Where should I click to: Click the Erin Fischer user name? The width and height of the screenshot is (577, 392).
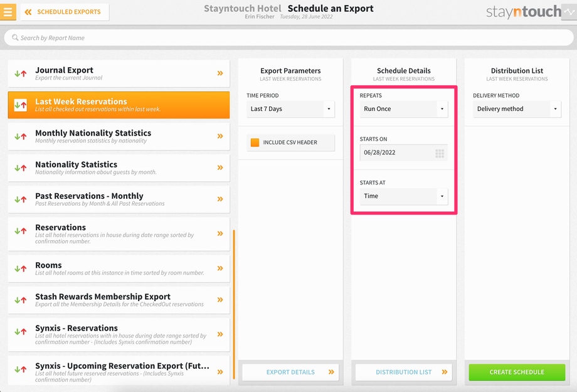pos(260,16)
